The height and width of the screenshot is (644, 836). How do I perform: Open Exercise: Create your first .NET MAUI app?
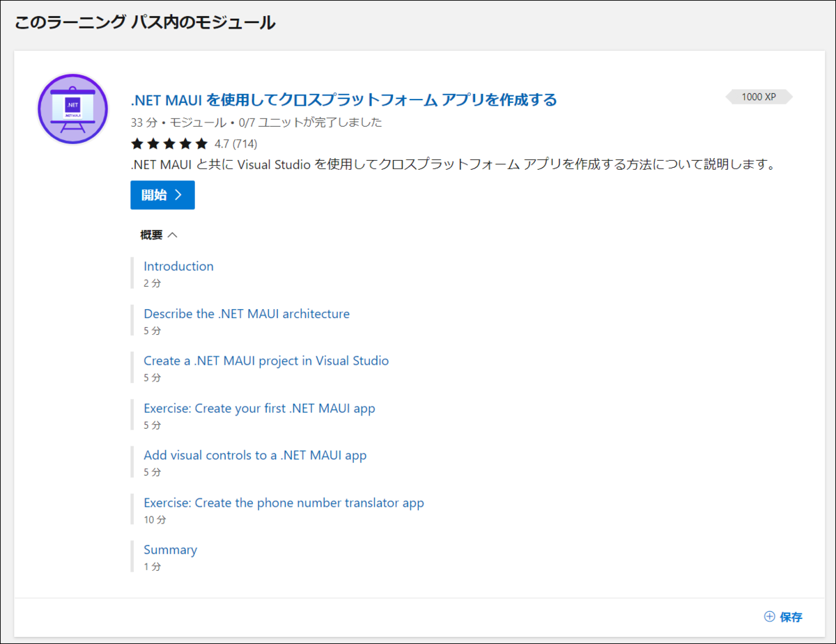point(259,408)
